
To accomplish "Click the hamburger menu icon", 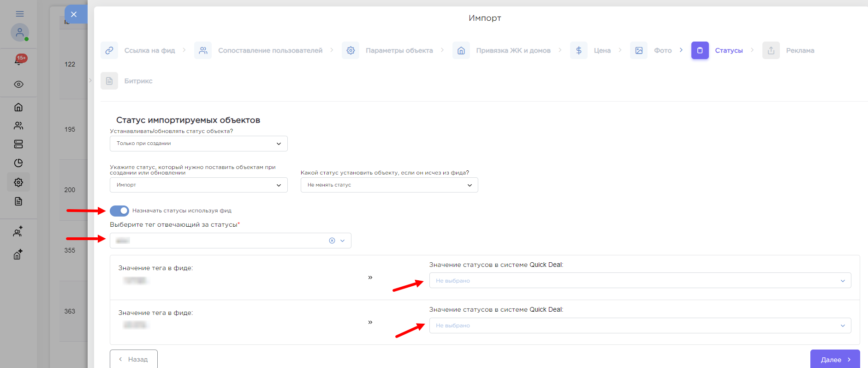I will click(x=19, y=14).
